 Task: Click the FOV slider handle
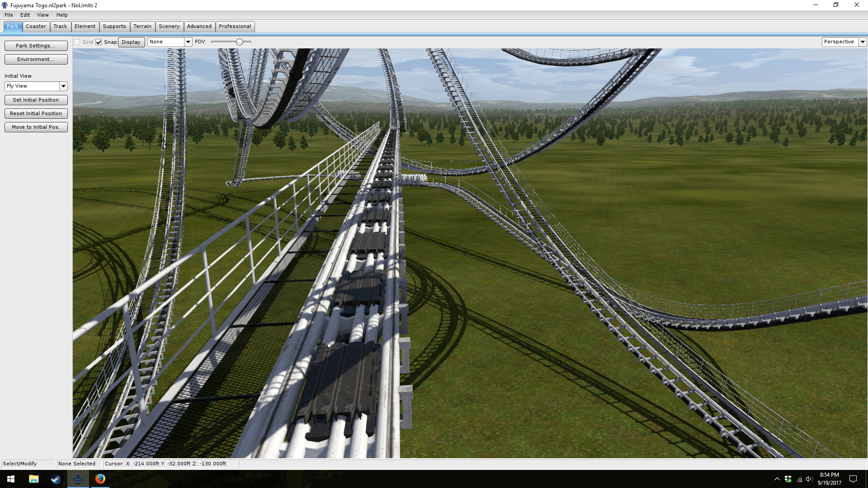[x=240, y=42]
